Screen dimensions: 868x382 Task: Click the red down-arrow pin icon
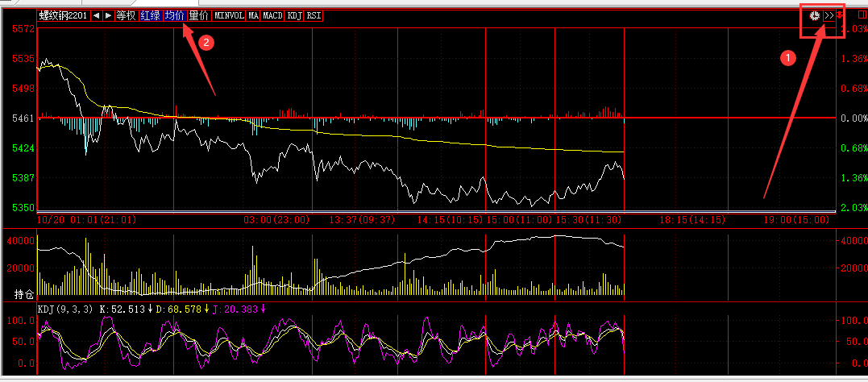(840, 15)
